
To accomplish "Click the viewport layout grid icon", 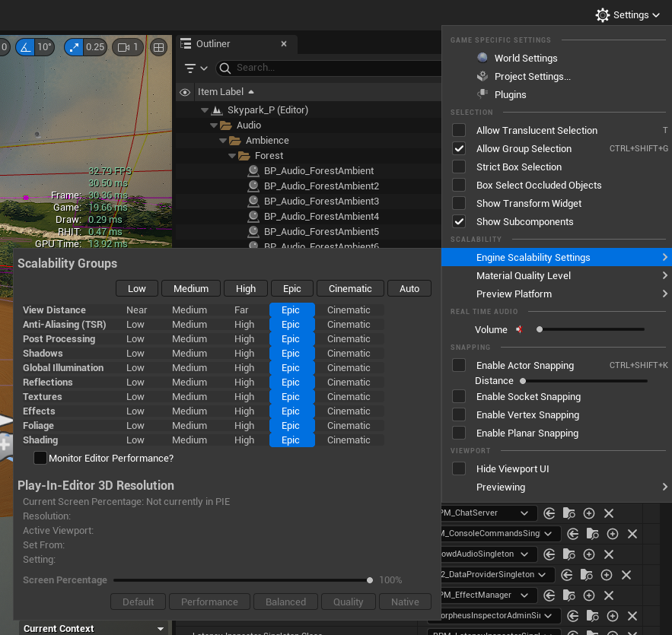I will 159,47.
